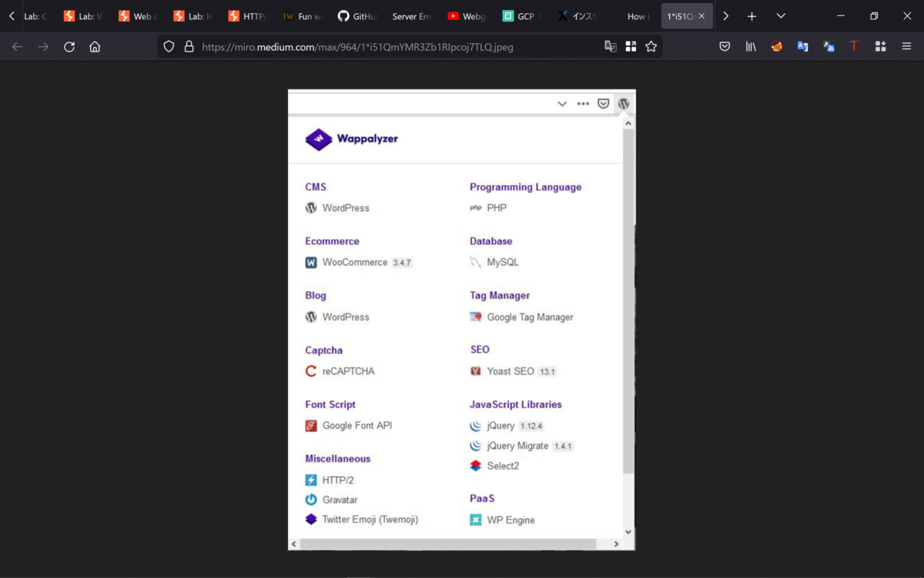924x578 pixels.
Task: Click 'WordPress' under the Blog heading
Action: 346,318
